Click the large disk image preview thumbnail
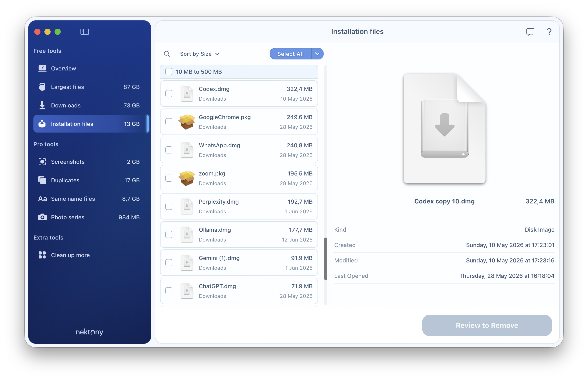 pyautogui.click(x=444, y=128)
